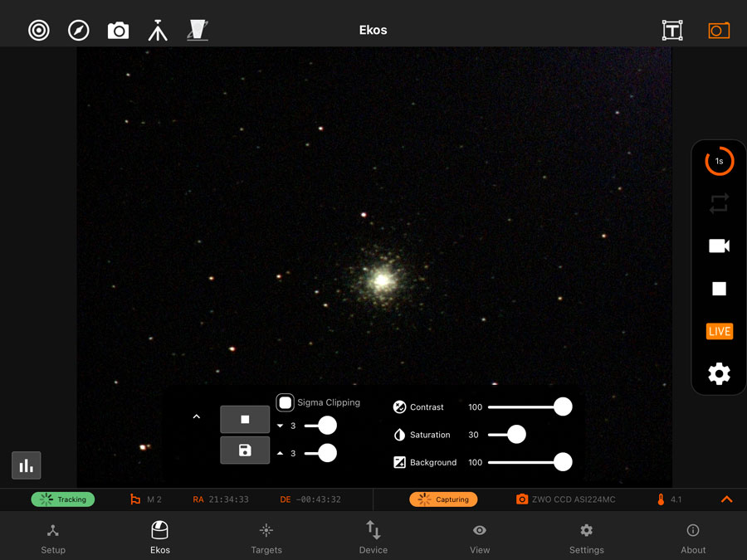Image resolution: width=747 pixels, height=560 pixels.
Task: Open the Mount tripod module
Action: (158, 31)
